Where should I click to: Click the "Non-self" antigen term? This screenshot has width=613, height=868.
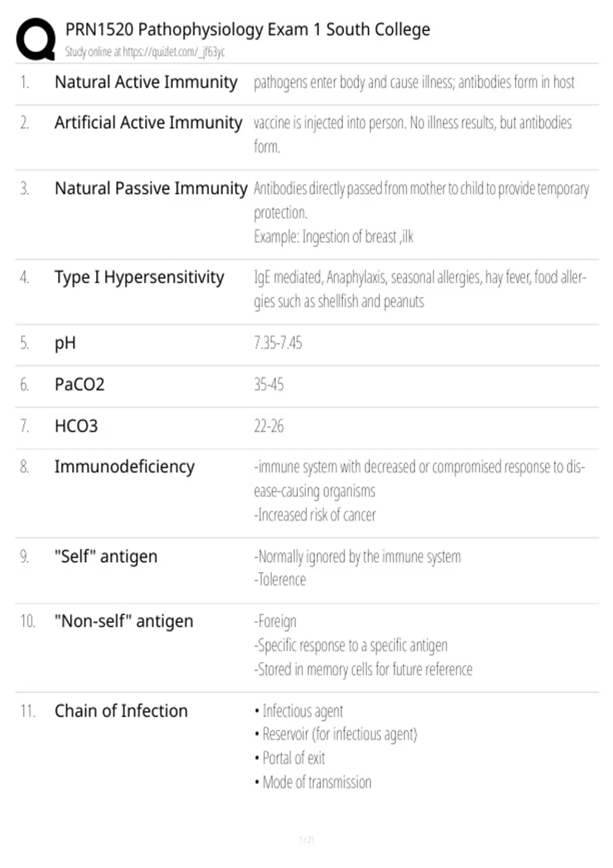coord(124,621)
